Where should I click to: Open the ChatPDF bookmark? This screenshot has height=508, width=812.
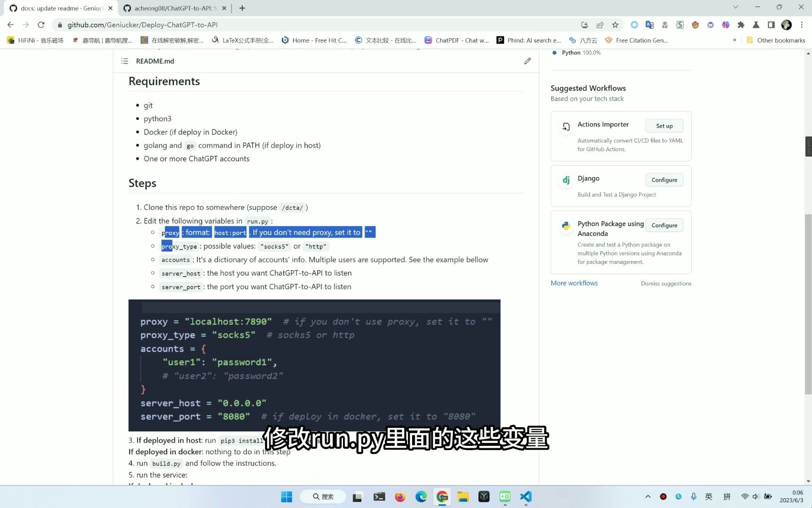click(456, 40)
